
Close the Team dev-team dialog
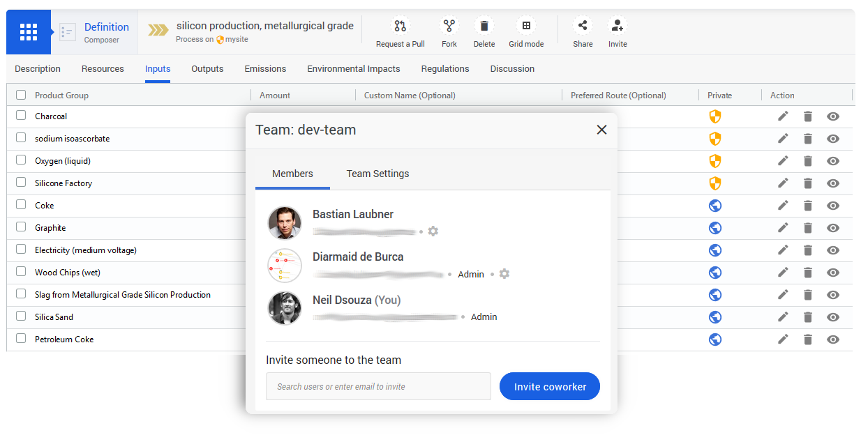[x=601, y=130]
